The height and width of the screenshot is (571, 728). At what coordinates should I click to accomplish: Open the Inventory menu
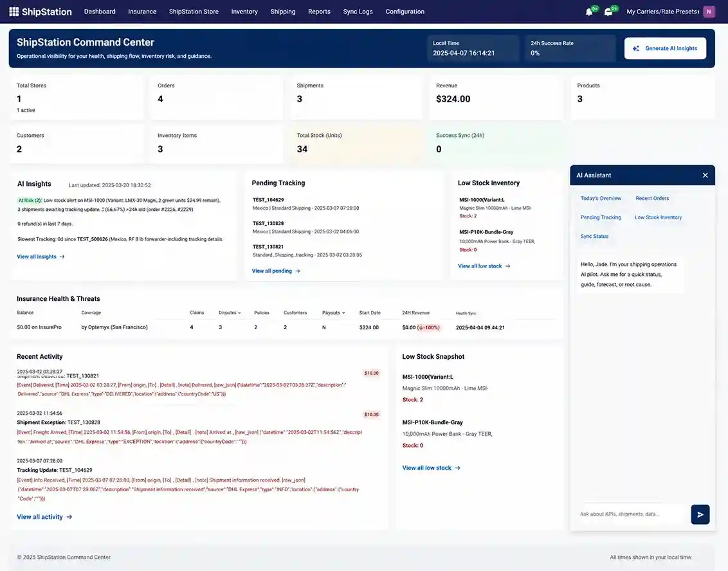244,12
